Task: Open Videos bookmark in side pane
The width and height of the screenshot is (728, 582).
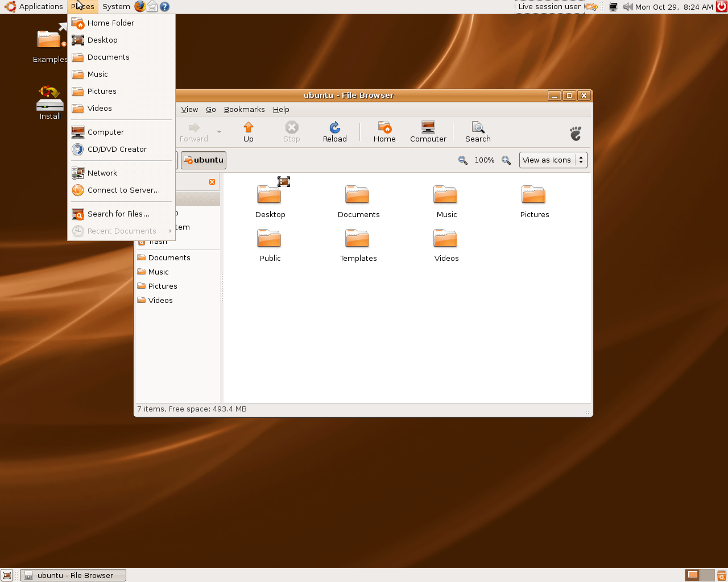Action: point(177,300)
